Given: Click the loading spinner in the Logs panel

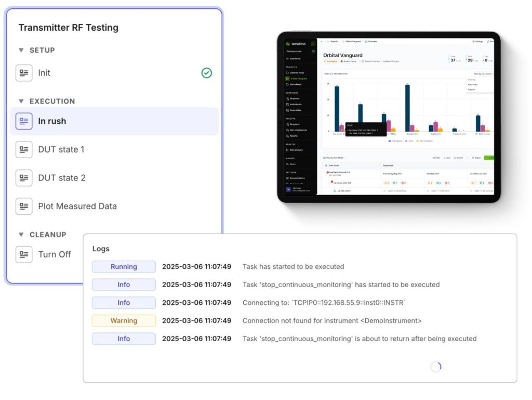Looking at the screenshot, I should pyautogui.click(x=436, y=366).
